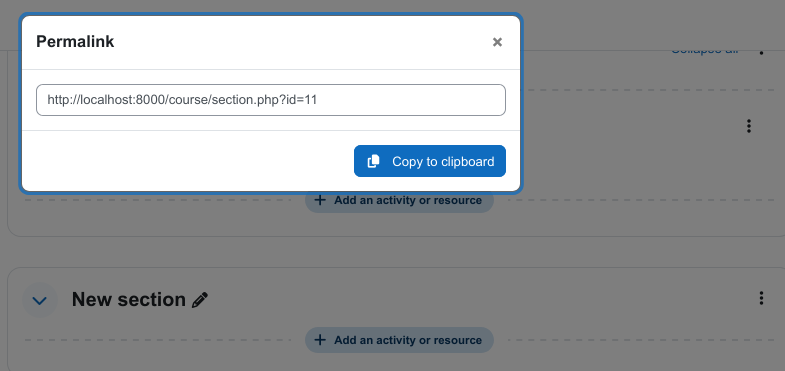Screen dimensions: 785x371
Task: Open the New section title link
Action: pyautogui.click(x=129, y=299)
